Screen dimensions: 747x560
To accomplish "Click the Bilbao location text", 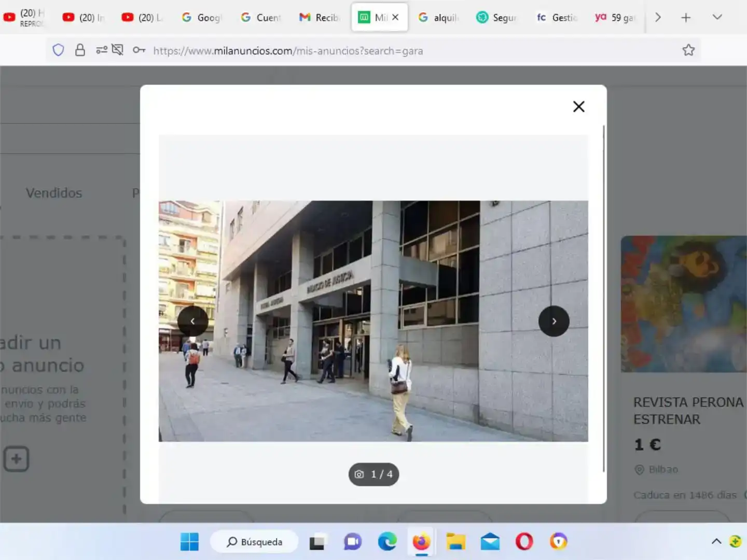I will [x=663, y=469].
